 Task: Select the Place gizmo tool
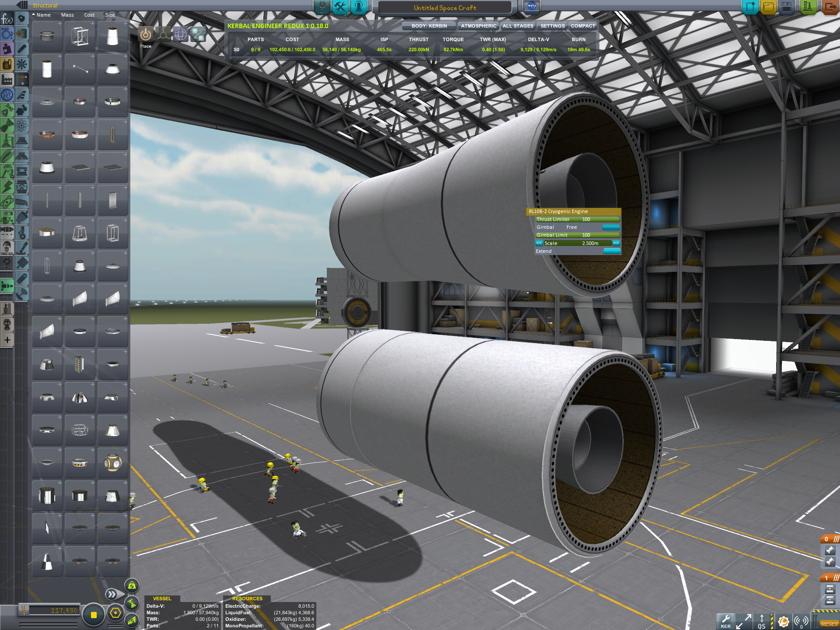pyautogui.click(x=146, y=34)
